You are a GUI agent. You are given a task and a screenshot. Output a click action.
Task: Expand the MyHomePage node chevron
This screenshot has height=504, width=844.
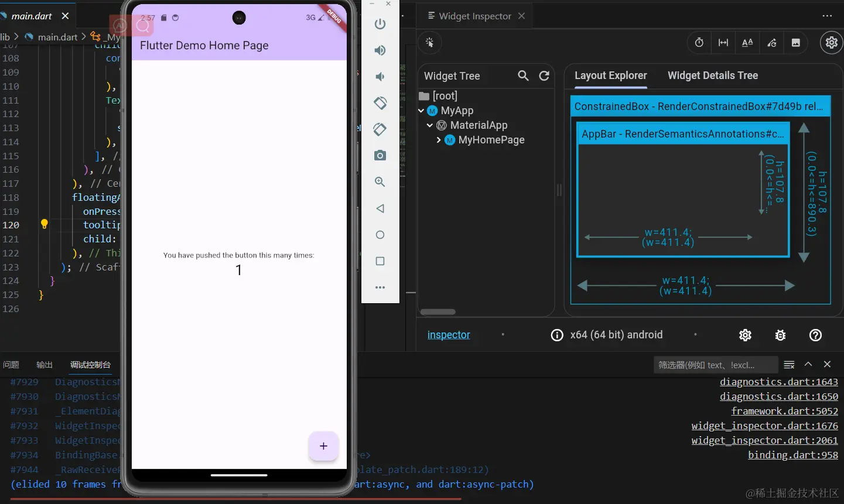(439, 140)
